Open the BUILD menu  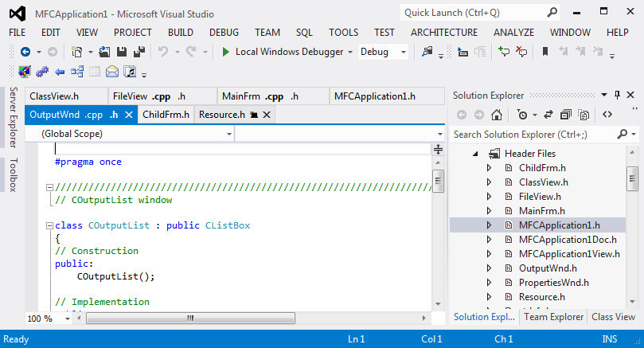point(180,33)
